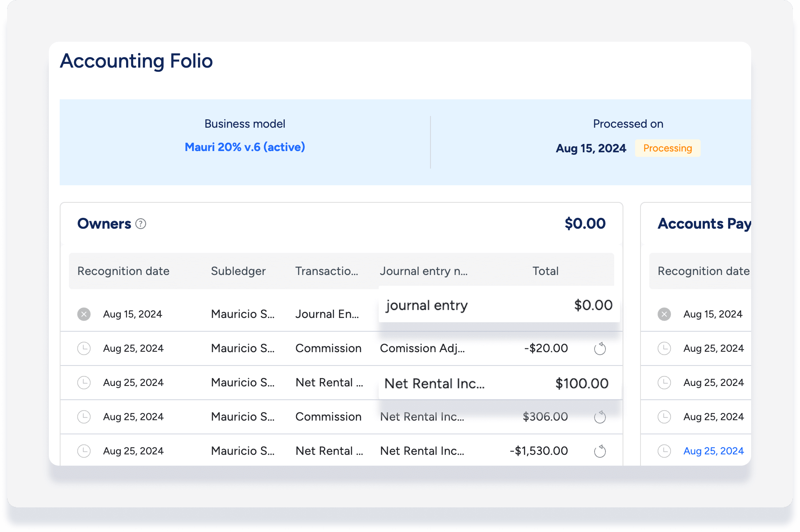The width and height of the screenshot is (800, 532).
Task: Click the Subledger column header
Action: click(238, 271)
